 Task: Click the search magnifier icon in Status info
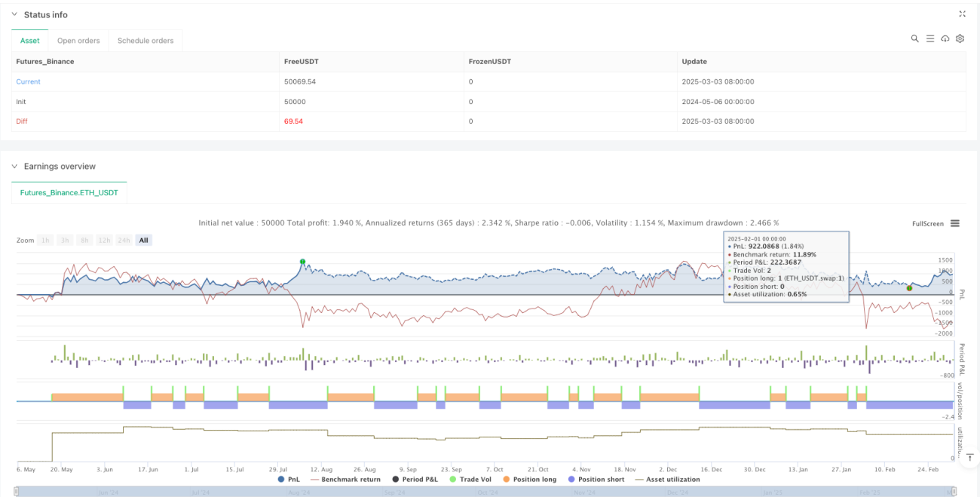(914, 38)
